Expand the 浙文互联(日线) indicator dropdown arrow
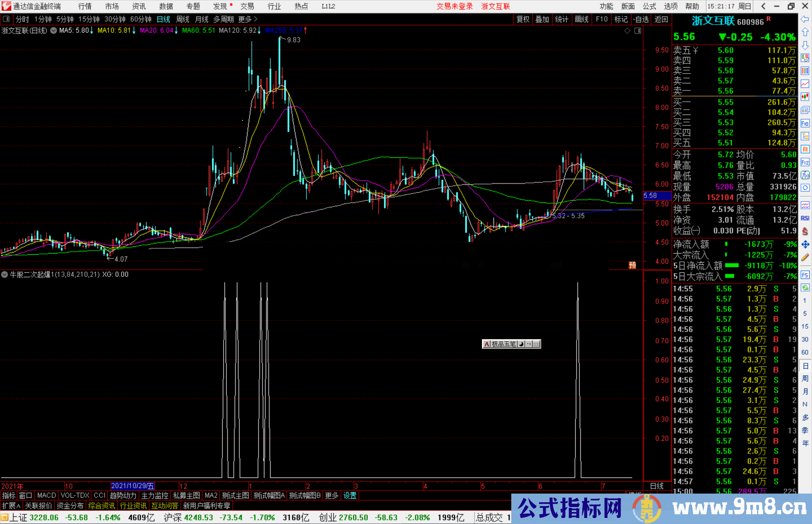This screenshot has height=524, width=812. [54, 30]
